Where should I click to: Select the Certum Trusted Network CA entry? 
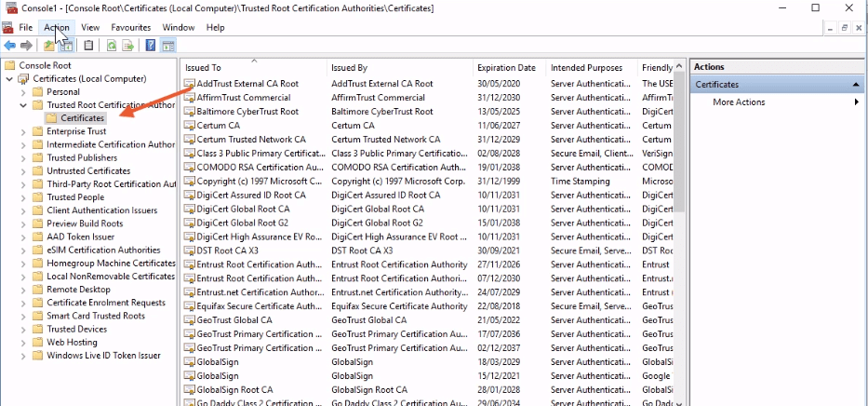coord(251,140)
